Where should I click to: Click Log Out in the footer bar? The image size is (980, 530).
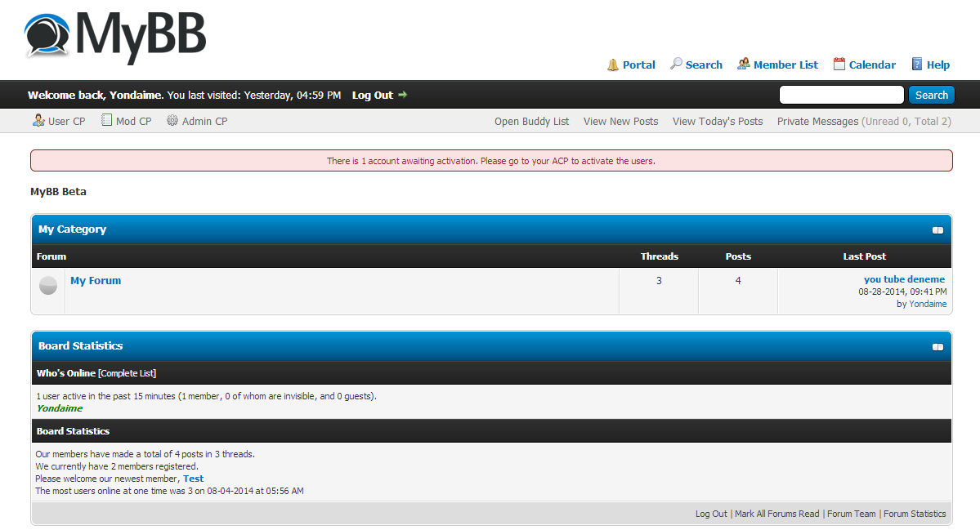point(711,514)
